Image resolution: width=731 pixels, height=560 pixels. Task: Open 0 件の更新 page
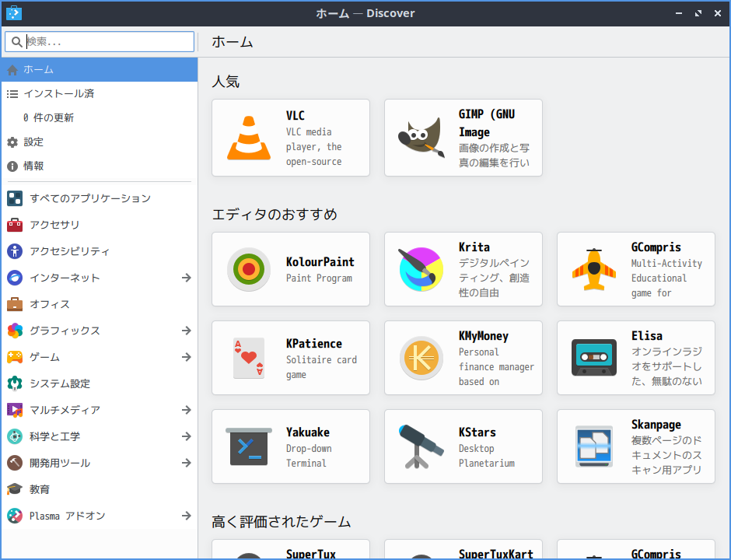point(100,118)
